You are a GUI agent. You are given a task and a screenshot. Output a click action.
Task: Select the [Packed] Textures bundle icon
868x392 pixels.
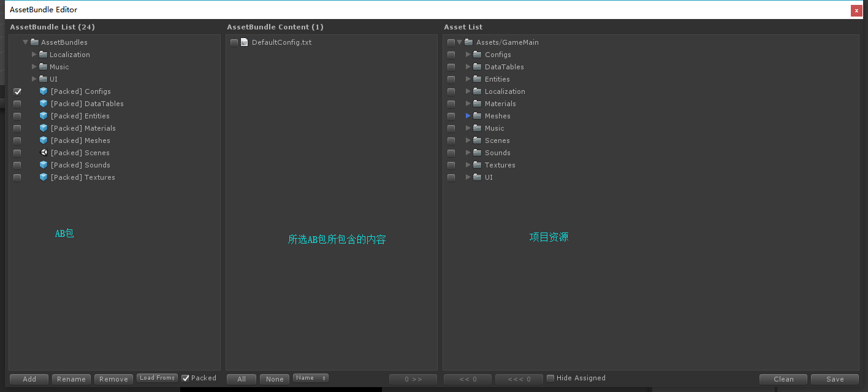point(43,177)
